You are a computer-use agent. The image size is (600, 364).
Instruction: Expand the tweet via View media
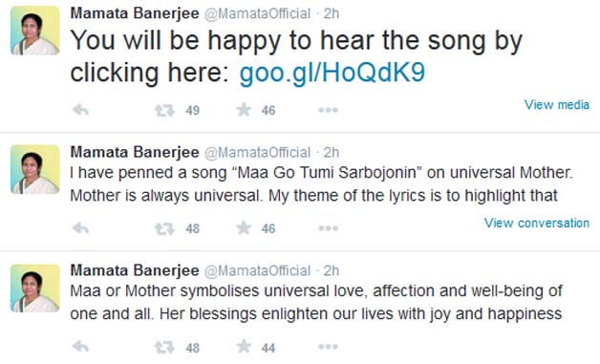coord(556,104)
